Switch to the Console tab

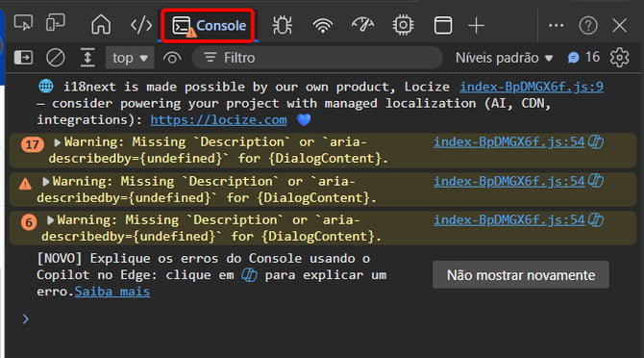pos(209,25)
